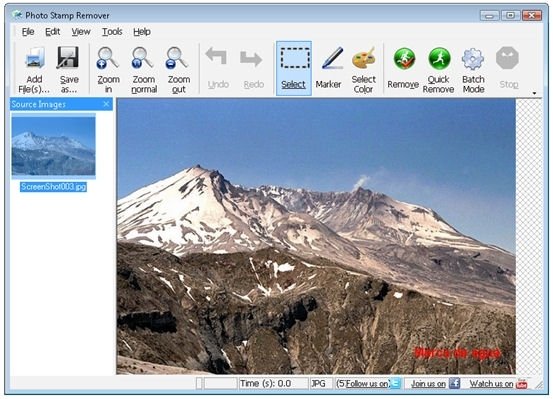Expand the toolbar overflow arrow
553x399 pixels.
534,93
